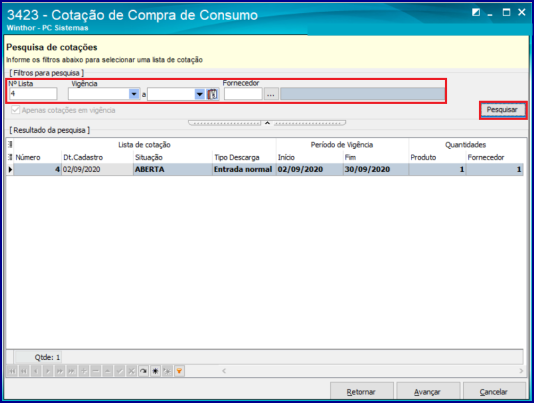Click the Nº Lista input field
The image size is (534, 403).
(33, 94)
